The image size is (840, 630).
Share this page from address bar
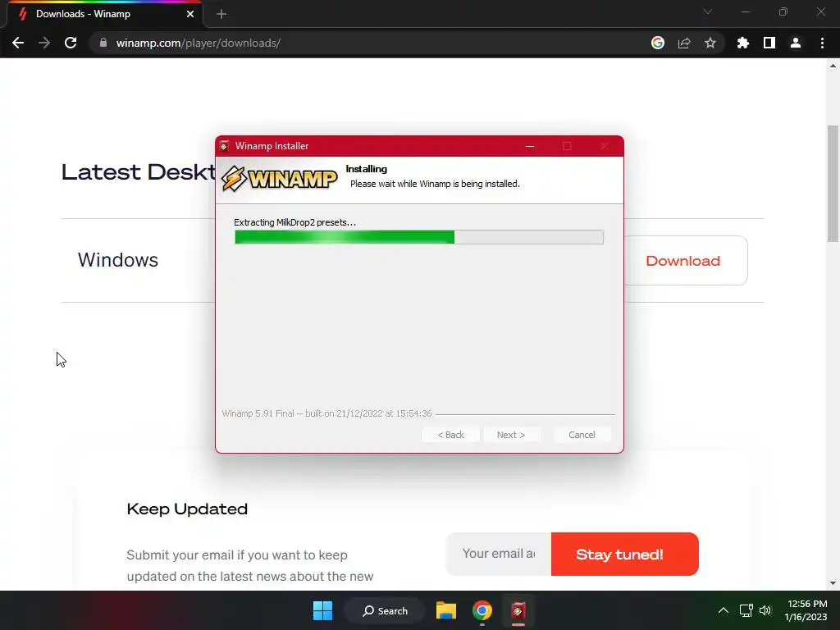coord(684,43)
